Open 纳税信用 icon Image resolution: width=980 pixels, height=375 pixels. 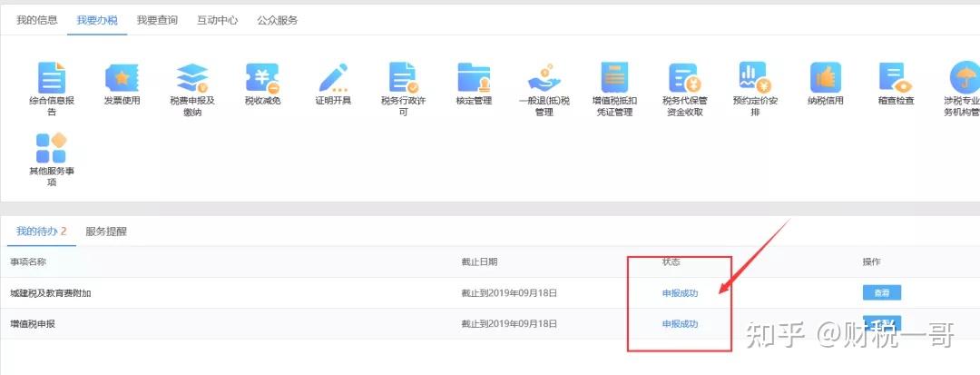coord(826,78)
